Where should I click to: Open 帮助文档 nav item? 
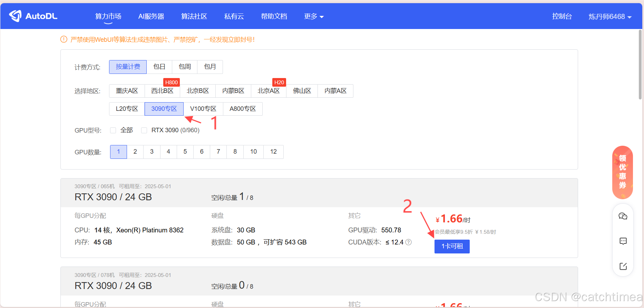[274, 16]
